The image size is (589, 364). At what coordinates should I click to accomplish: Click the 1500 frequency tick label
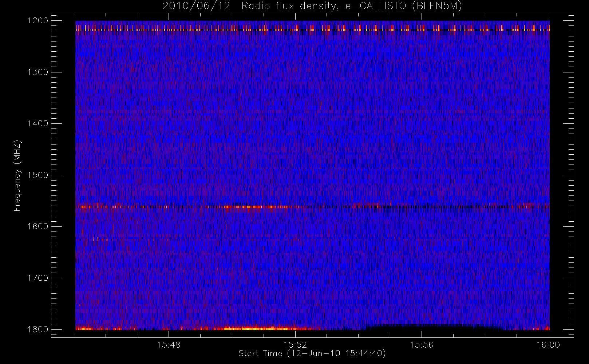[38, 175]
